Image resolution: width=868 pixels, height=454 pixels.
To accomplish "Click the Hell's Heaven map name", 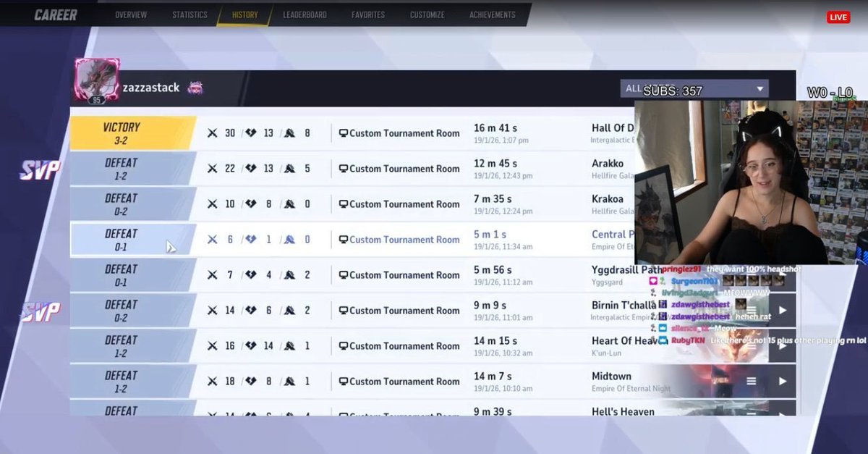I will [x=623, y=412].
